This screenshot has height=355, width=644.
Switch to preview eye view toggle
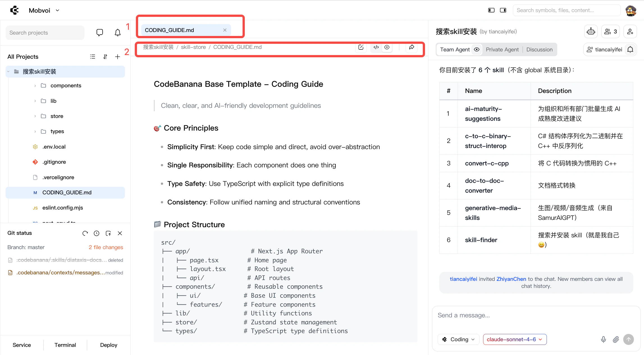tap(387, 47)
